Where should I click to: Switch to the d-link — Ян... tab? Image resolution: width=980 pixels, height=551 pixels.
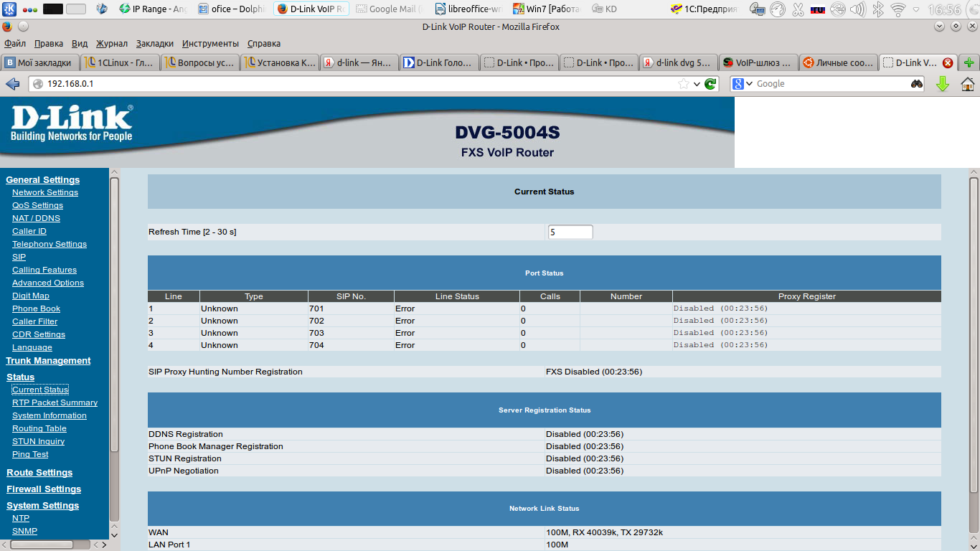click(x=359, y=62)
